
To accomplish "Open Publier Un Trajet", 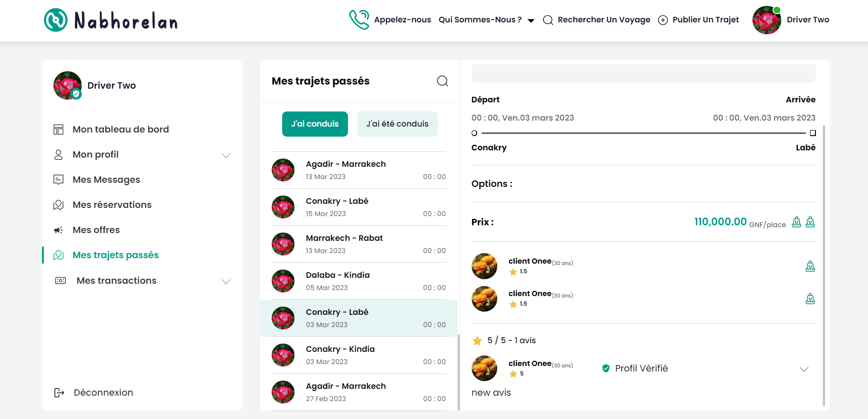I will tap(705, 20).
